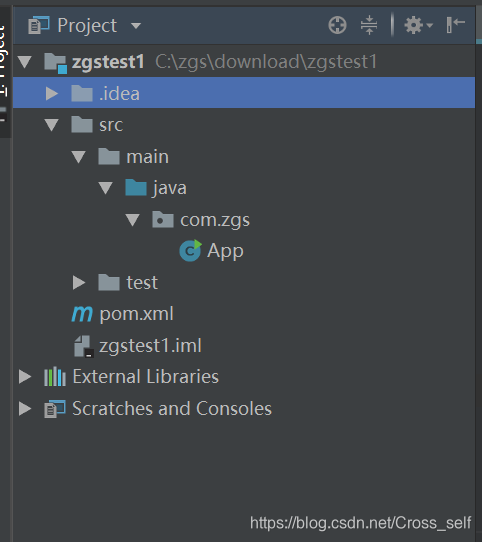Click the src folder icon

click(x=82, y=124)
